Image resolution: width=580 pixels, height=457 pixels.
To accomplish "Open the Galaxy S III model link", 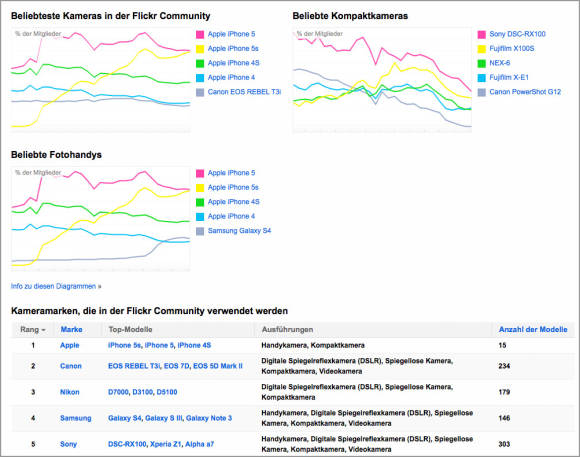I will pyautogui.click(x=163, y=418).
